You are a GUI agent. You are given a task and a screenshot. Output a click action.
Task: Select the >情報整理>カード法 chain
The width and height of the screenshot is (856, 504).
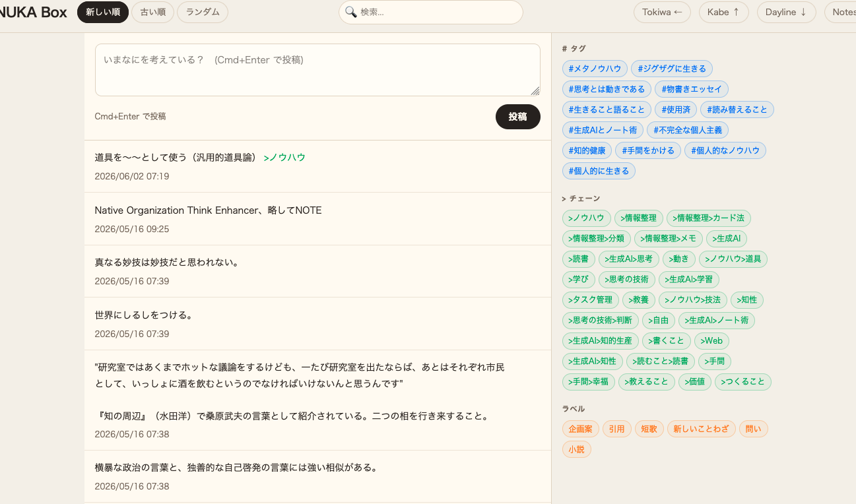pos(709,218)
